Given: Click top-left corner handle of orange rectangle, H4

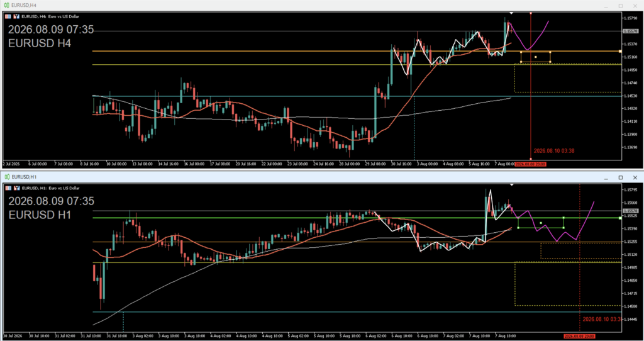Looking at the screenshot, I should (x=521, y=52).
